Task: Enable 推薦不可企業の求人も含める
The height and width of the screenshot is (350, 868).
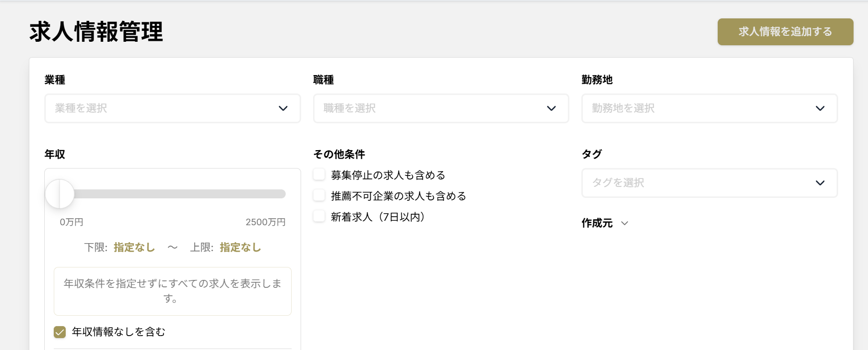Action: (319, 195)
